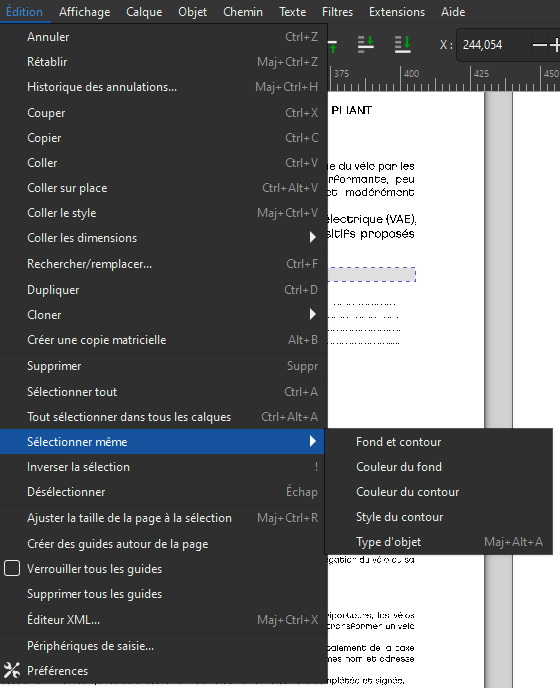Choose Coller sur place
560x688 pixels.
pos(163,188)
